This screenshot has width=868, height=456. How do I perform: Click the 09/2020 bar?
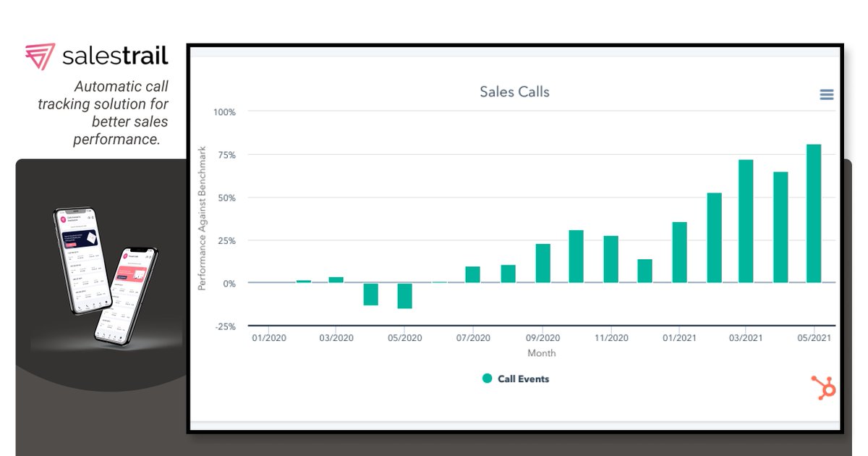(x=543, y=263)
